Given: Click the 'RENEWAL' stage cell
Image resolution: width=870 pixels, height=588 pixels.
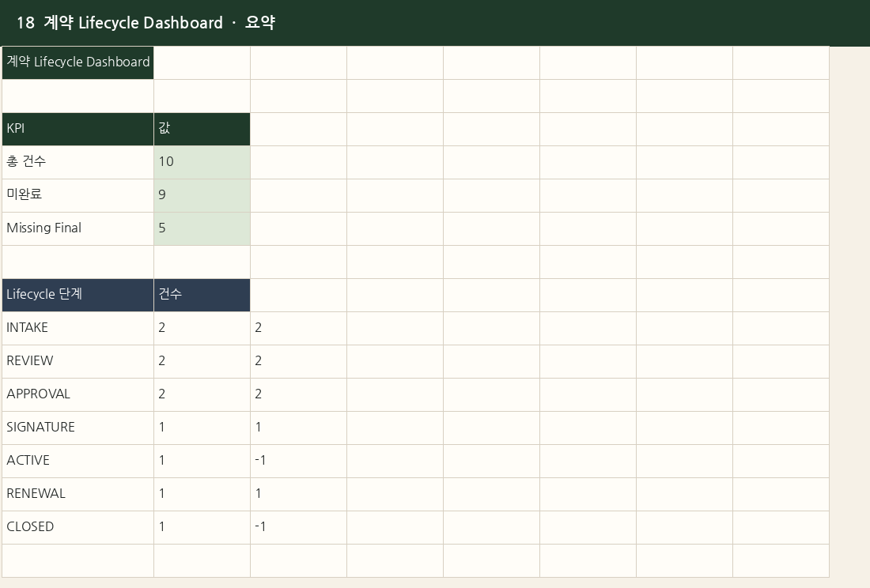Looking at the screenshot, I should click(x=78, y=494).
